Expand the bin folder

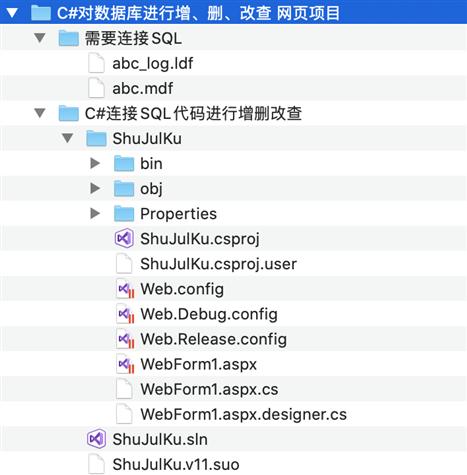point(95,163)
